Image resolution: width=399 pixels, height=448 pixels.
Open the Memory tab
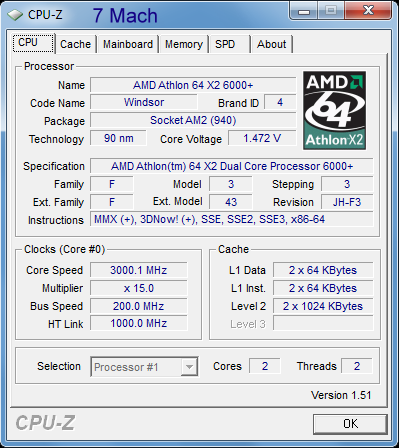click(184, 44)
